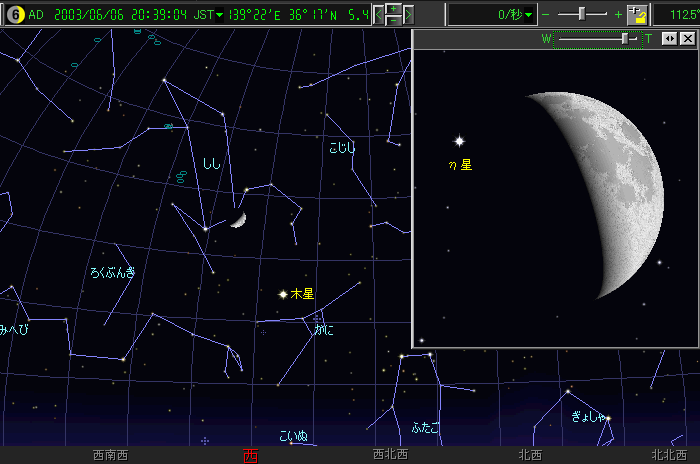Step time forward with right arrow button

[x=409, y=15]
